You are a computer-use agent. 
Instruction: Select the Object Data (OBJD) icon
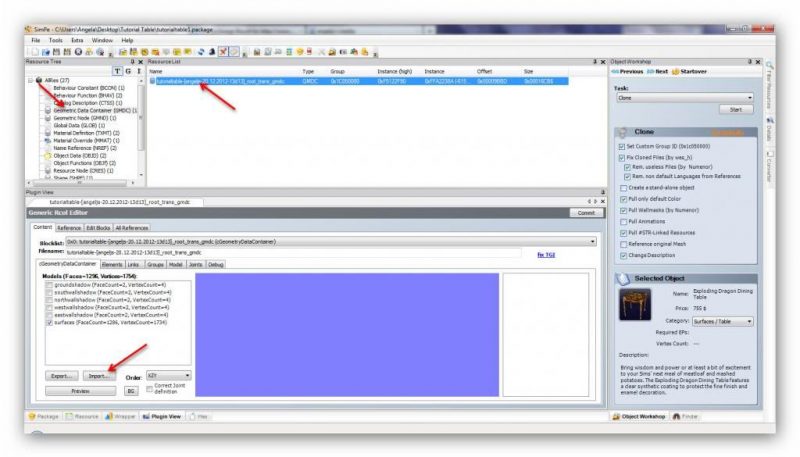point(48,156)
